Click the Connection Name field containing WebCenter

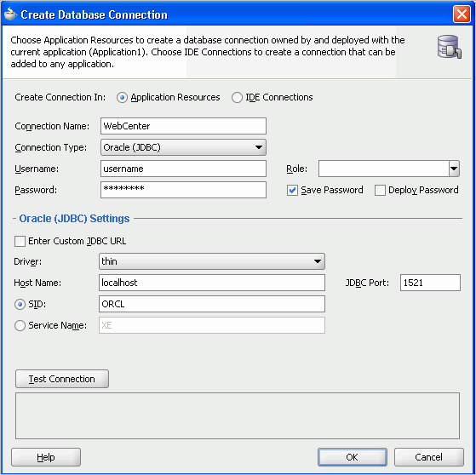183,126
